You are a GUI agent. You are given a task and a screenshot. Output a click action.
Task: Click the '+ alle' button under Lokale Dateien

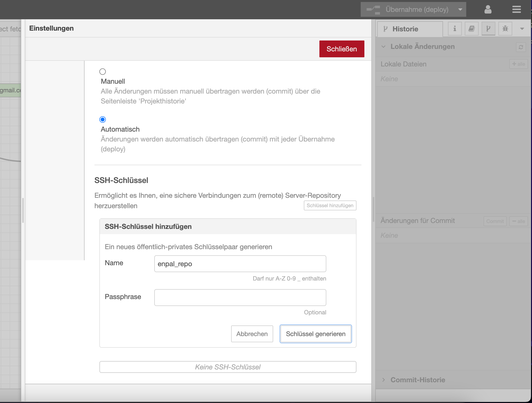pyautogui.click(x=518, y=64)
